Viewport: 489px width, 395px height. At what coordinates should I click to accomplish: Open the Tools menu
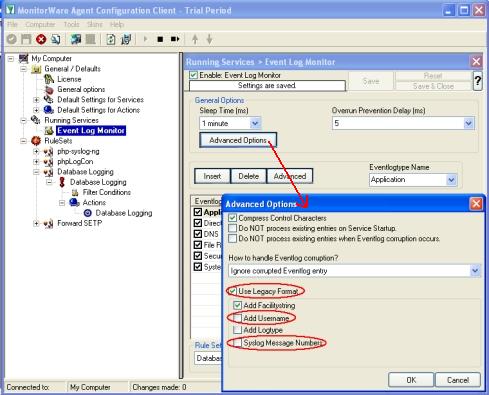coord(71,24)
